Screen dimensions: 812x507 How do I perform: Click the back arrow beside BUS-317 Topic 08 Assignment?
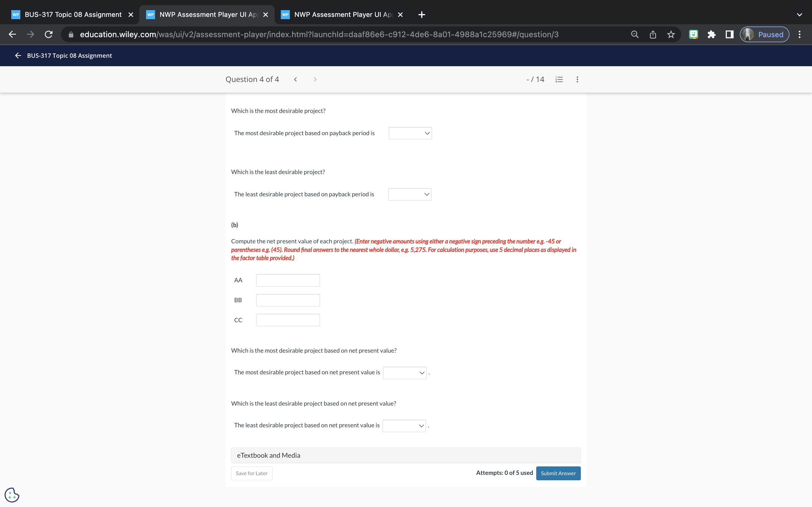(18, 56)
